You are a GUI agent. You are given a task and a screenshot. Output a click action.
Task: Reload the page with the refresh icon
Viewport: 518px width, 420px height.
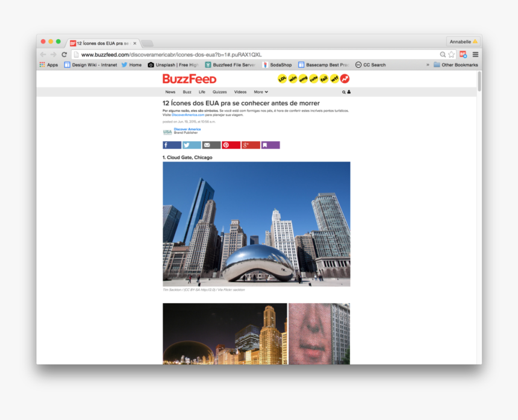tap(63, 54)
